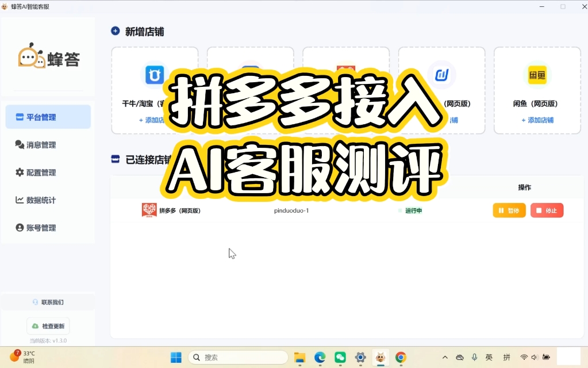Click 添加店铺 under 千牛/淘宝 card

(152, 120)
